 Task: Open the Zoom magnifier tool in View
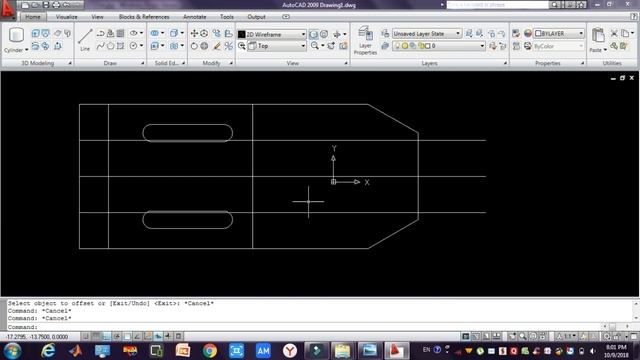coord(315,46)
